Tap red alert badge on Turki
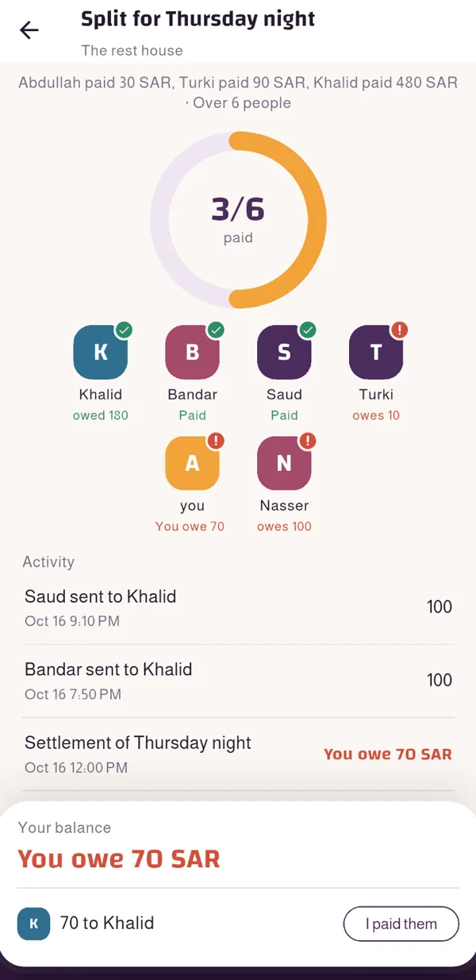Image resolution: width=476 pixels, height=980 pixels. 400,330
